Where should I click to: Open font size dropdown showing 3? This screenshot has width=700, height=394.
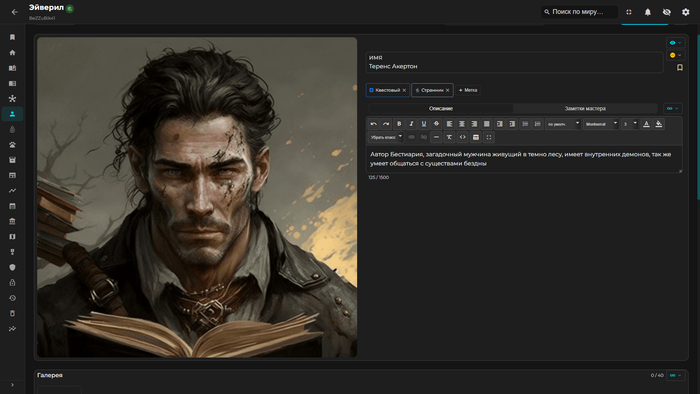point(629,124)
